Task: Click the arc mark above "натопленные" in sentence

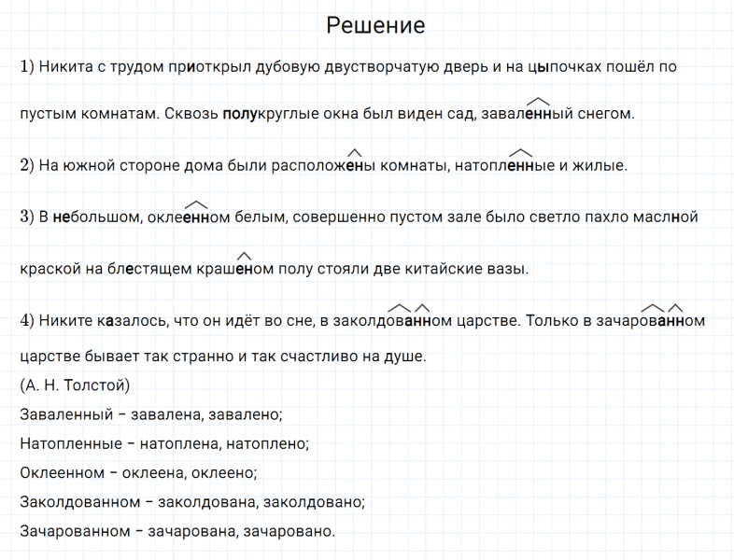Action: 520,151
